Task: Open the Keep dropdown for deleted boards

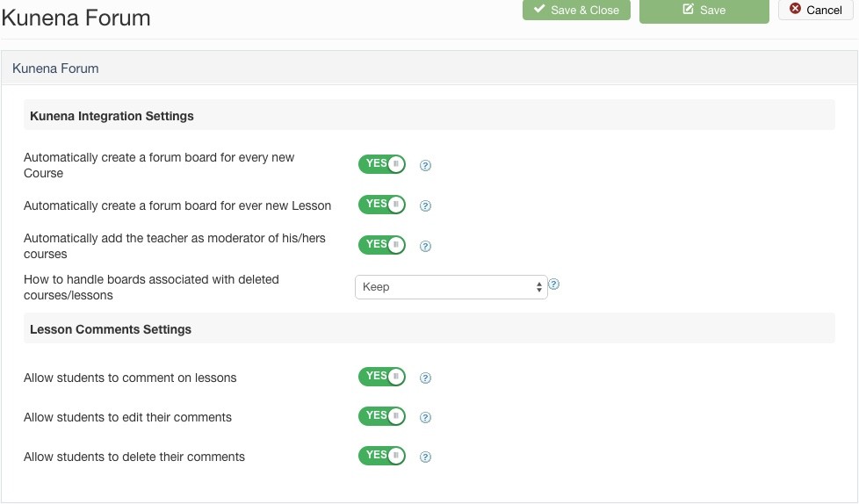Action: click(x=451, y=287)
